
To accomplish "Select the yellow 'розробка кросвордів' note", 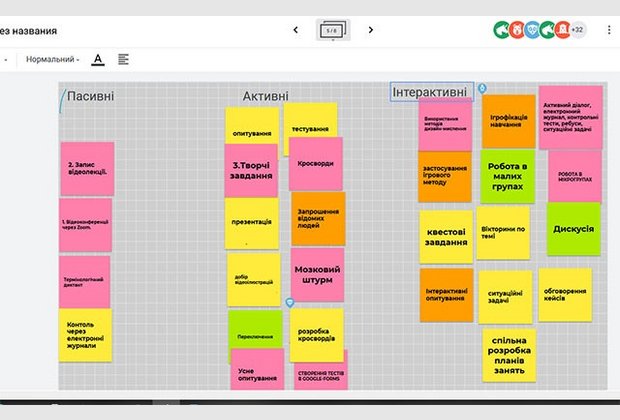I will tap(316, 335).
